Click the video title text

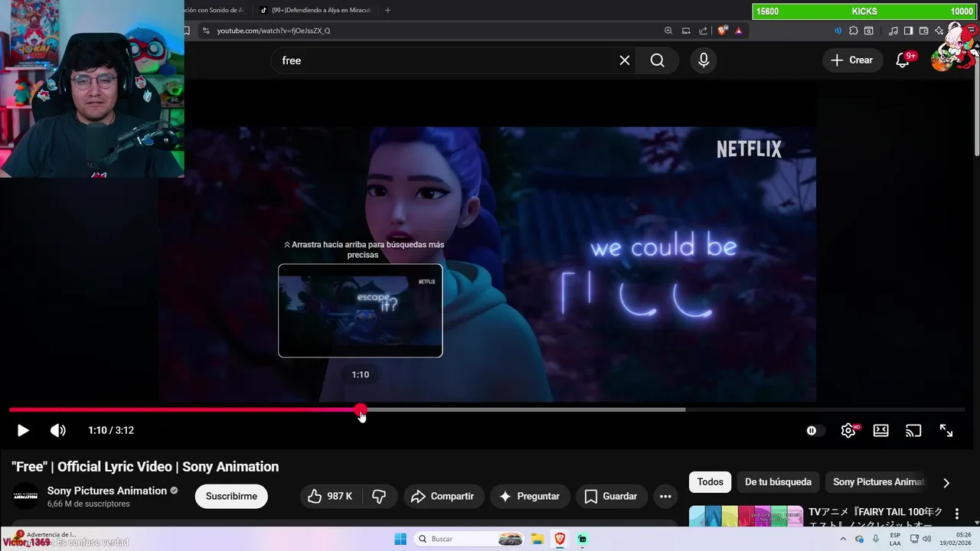tap(145, 467)
